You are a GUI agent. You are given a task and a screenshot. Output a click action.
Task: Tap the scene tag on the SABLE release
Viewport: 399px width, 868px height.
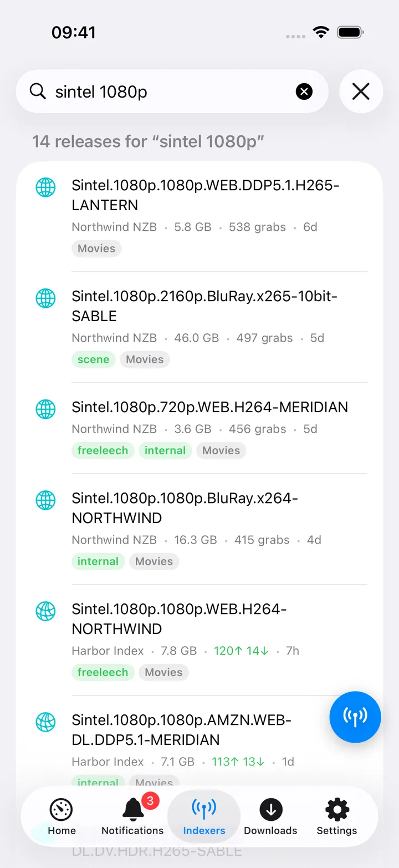(94, 359)
